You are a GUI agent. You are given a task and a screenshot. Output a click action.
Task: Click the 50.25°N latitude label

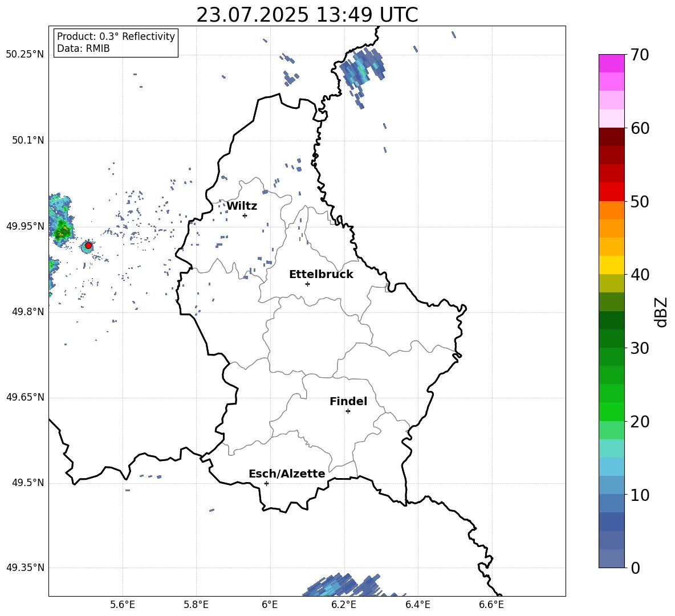coord(25,55)
